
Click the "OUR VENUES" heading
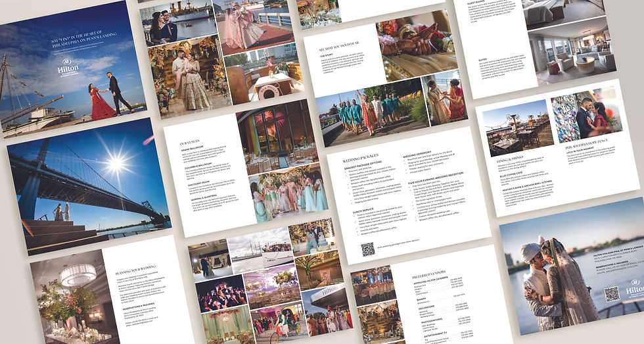(x=189, y=143)
